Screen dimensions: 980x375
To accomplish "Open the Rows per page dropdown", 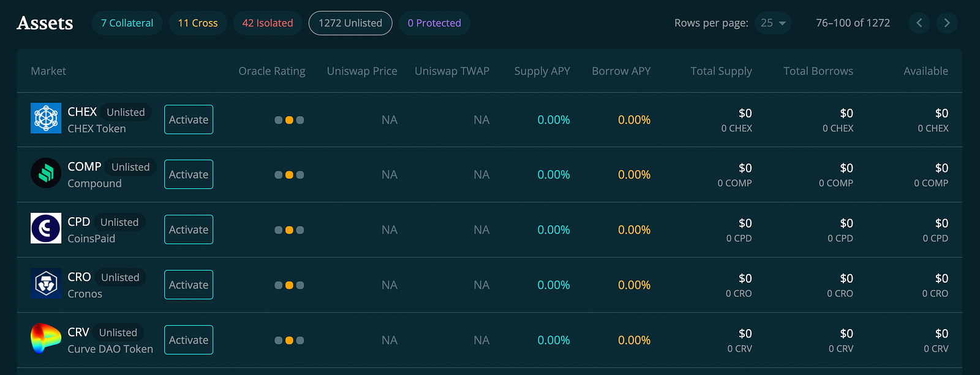I will [x=773, y=23].
